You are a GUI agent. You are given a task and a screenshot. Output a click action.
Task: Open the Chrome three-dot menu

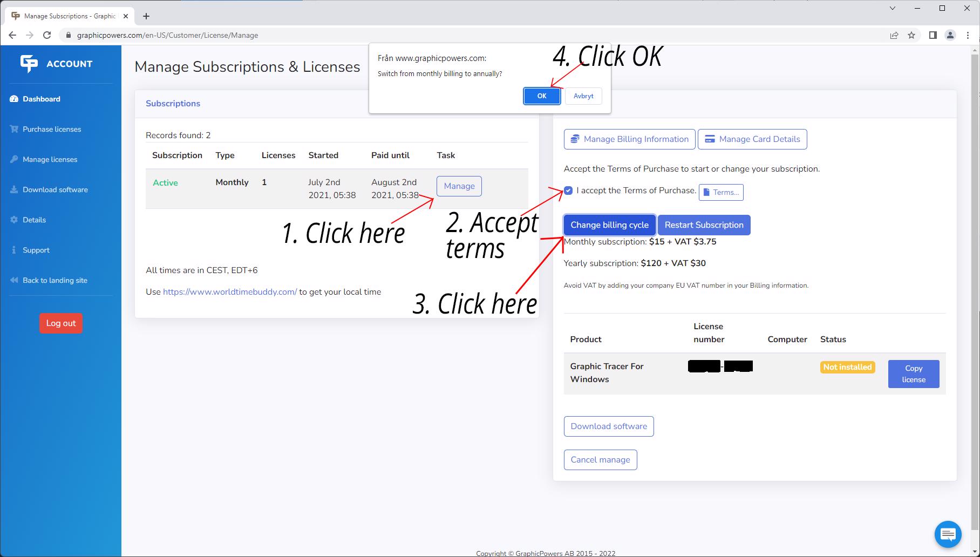click(x=968, y=35)
